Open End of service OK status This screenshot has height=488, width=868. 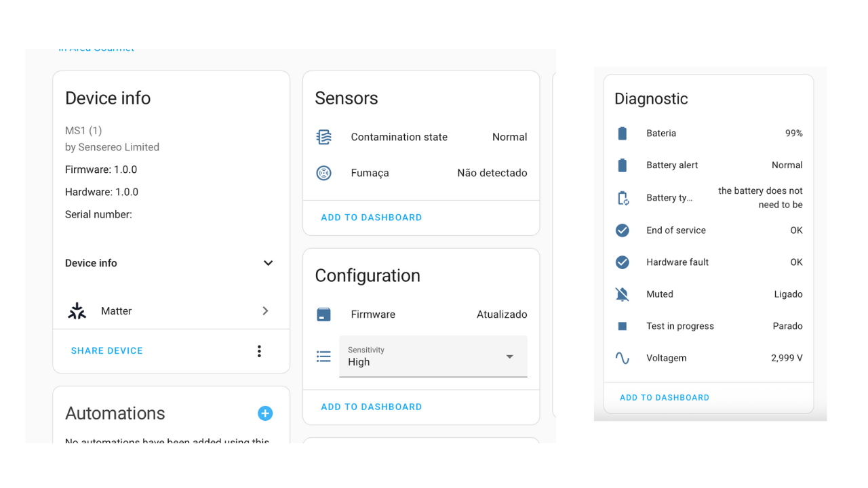click(x=709, y=230)
